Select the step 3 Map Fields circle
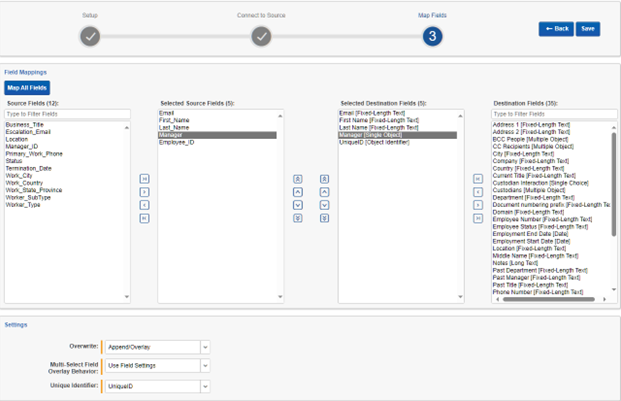 pos(432,36)
